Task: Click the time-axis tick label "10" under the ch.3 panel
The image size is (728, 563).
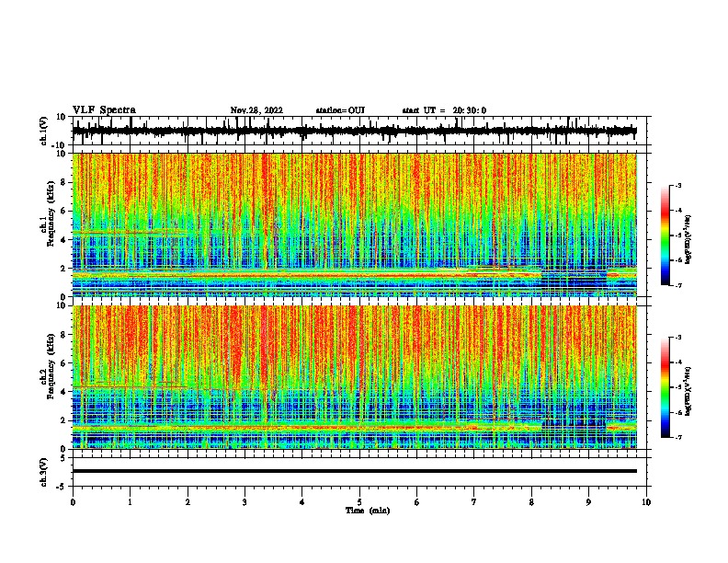Action: tap(646, 502)
